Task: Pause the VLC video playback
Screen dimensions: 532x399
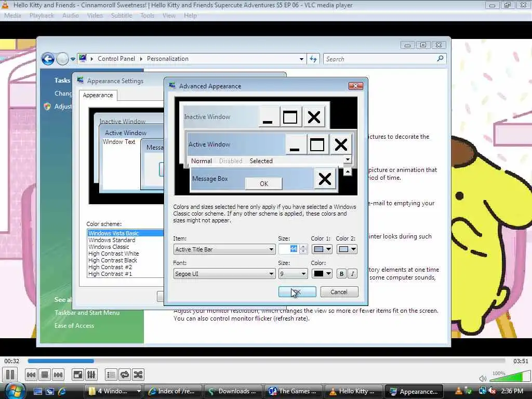Action: click(10, 375)
